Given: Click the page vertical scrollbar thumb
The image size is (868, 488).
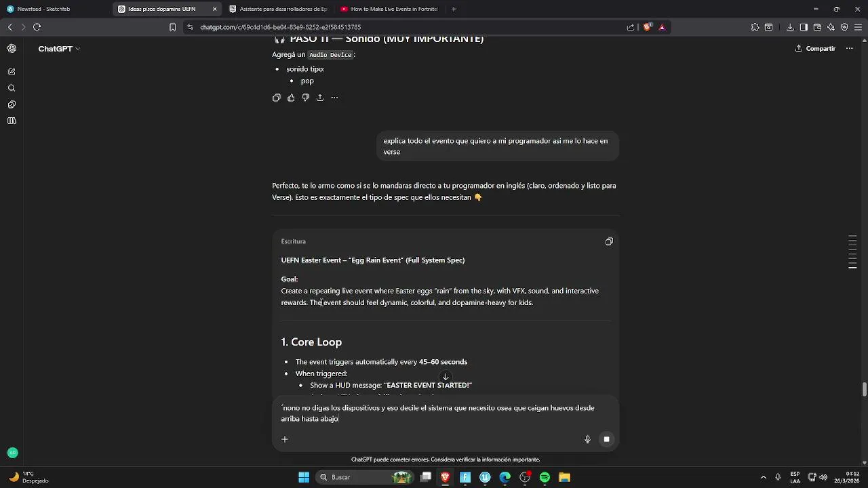Looking at the screenshot, I should coord(864,389).
